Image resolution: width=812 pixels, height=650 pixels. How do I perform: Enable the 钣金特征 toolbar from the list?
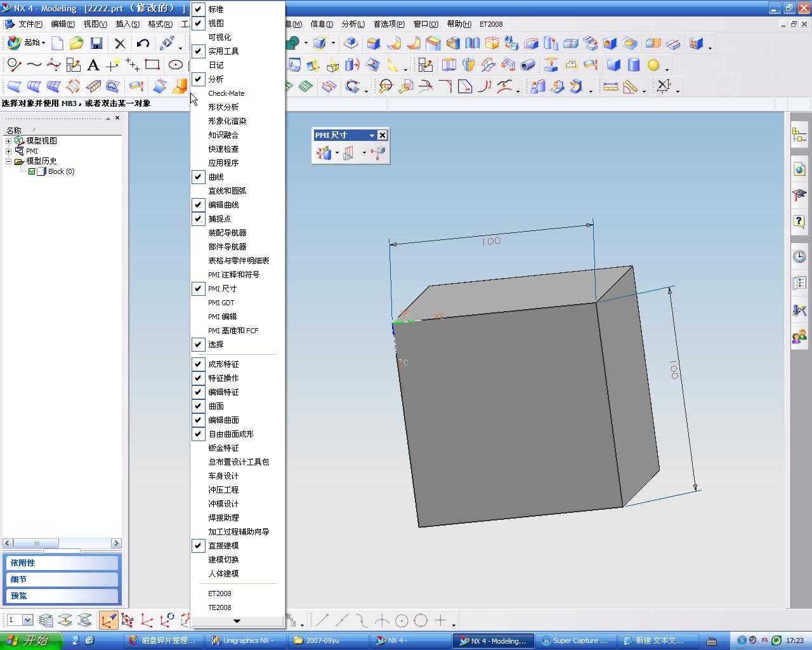[x=223, y=448]
